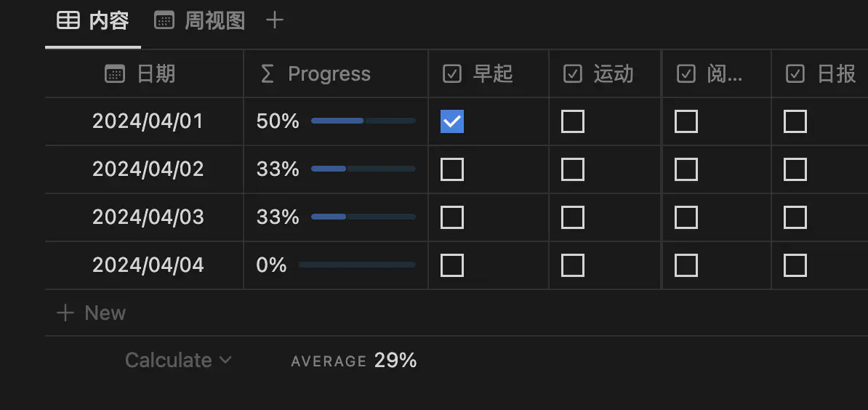Check 日报 for 2024/04/04
Viewport: 868px width, 410px height.
pos(795,265)
